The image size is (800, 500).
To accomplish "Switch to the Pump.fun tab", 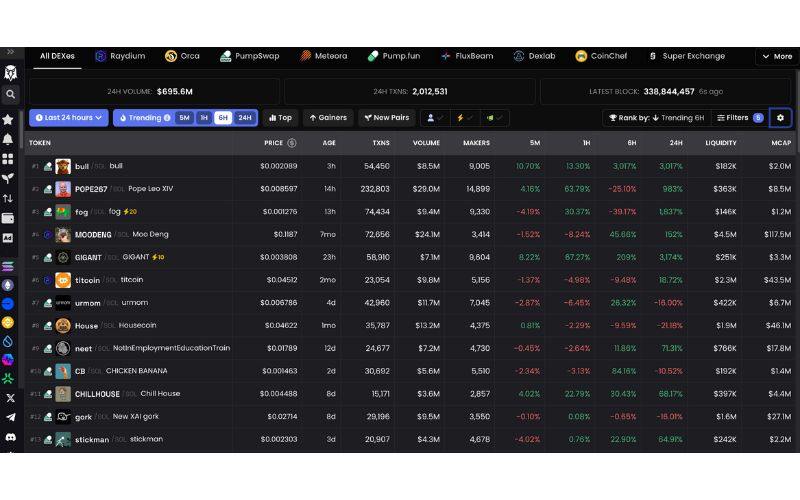I will pos(394,56).
